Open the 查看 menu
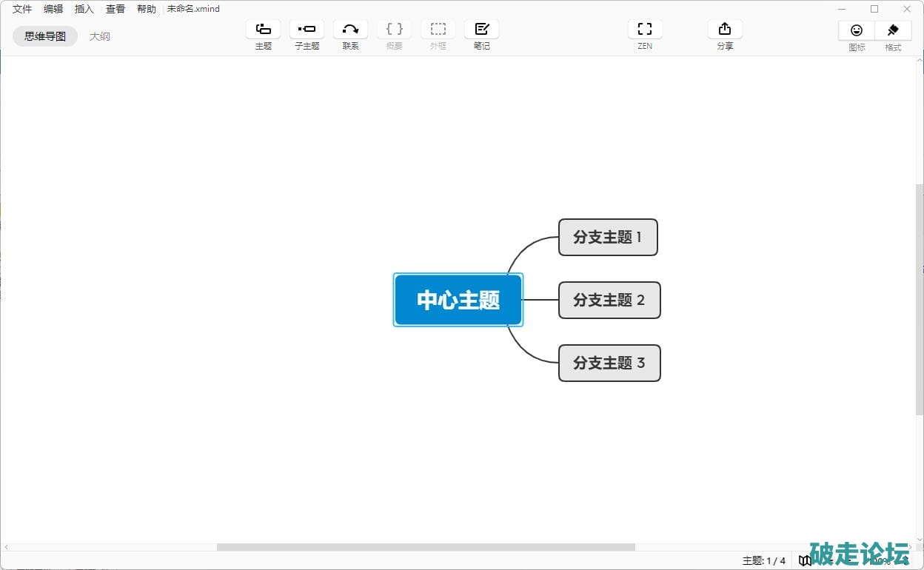This screenshot has width=924, height=570. (115, 9)
